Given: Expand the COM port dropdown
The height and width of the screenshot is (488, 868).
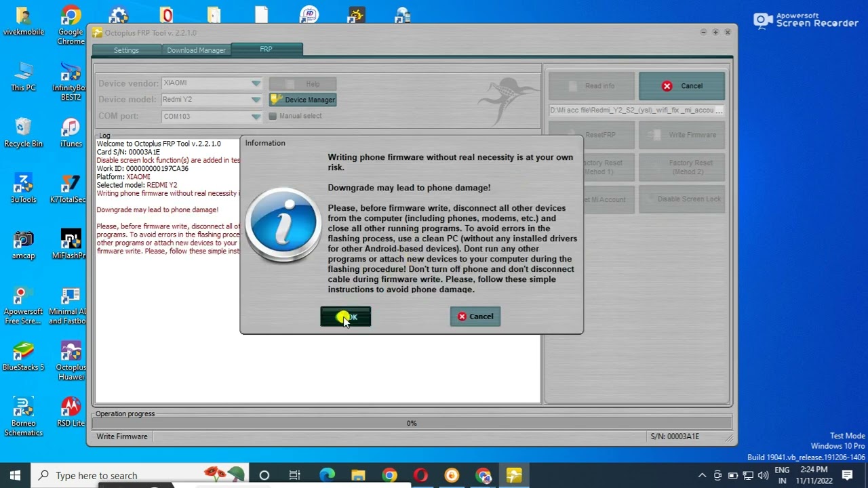Looking at the screenshot, I should click(x=256, y=117).
